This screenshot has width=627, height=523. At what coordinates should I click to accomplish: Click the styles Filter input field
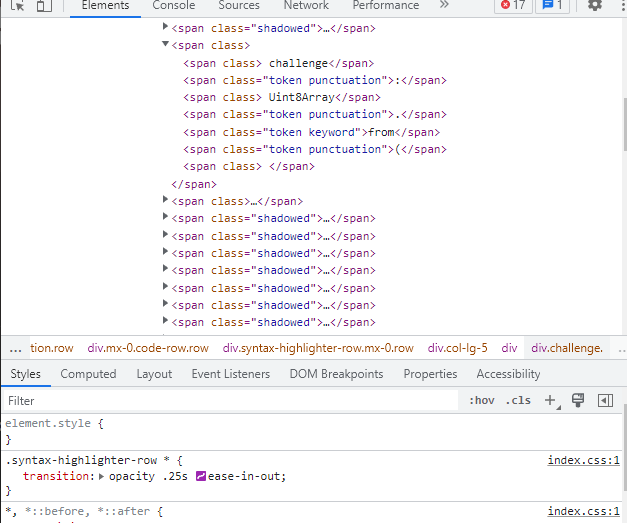click(x=200, y=401)
